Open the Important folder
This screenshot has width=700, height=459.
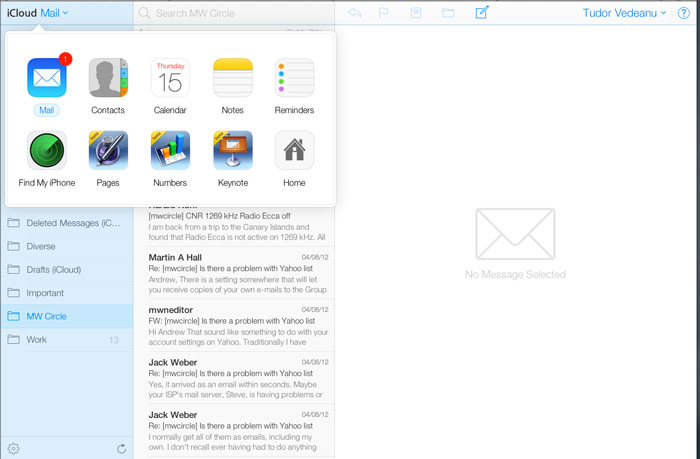[x=67, y=293]
